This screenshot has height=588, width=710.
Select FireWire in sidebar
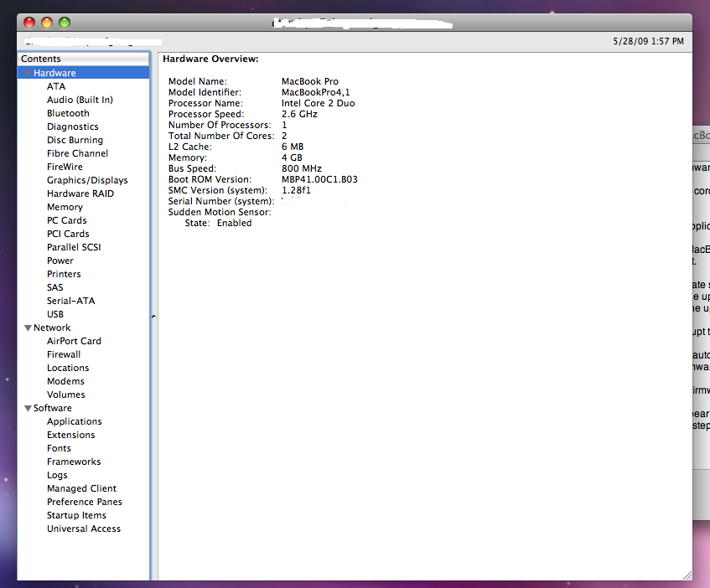click(x=65, y=167)
